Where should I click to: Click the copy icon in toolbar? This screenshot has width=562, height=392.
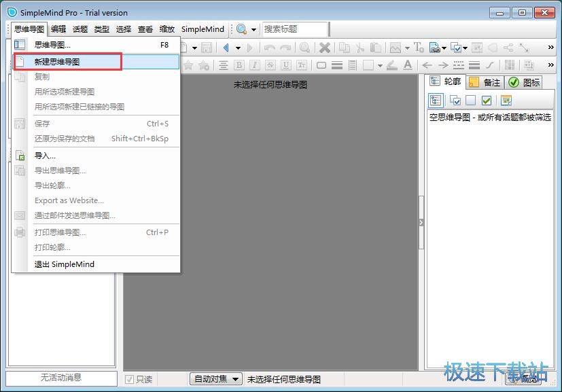tap(345, 48)
